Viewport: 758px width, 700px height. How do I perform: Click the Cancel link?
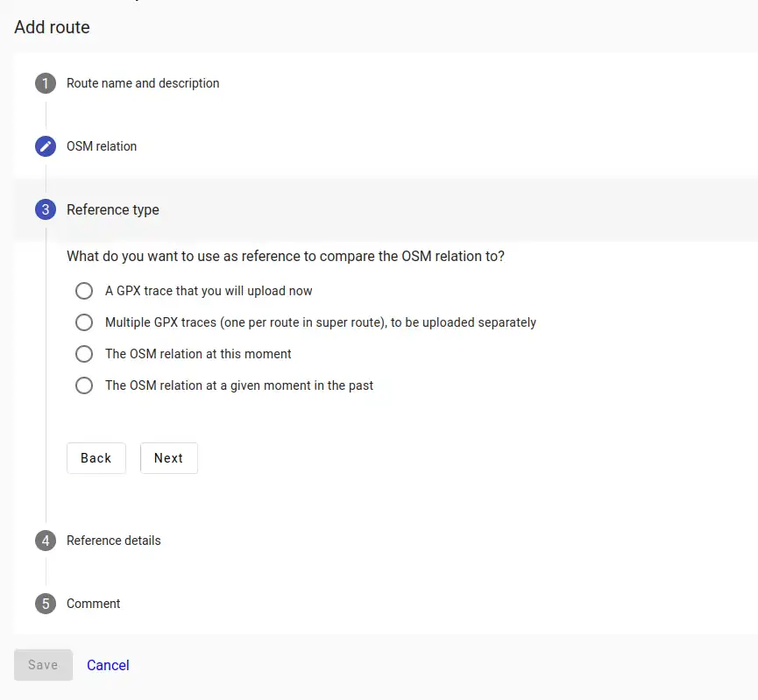click(108, 665)
